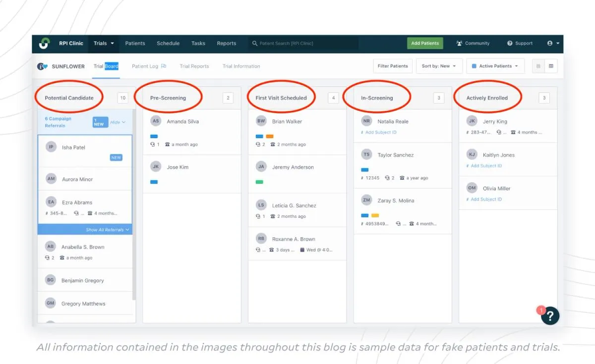
Task: Click the blue progress bar on Jose Kim's card
Action: 154,182
